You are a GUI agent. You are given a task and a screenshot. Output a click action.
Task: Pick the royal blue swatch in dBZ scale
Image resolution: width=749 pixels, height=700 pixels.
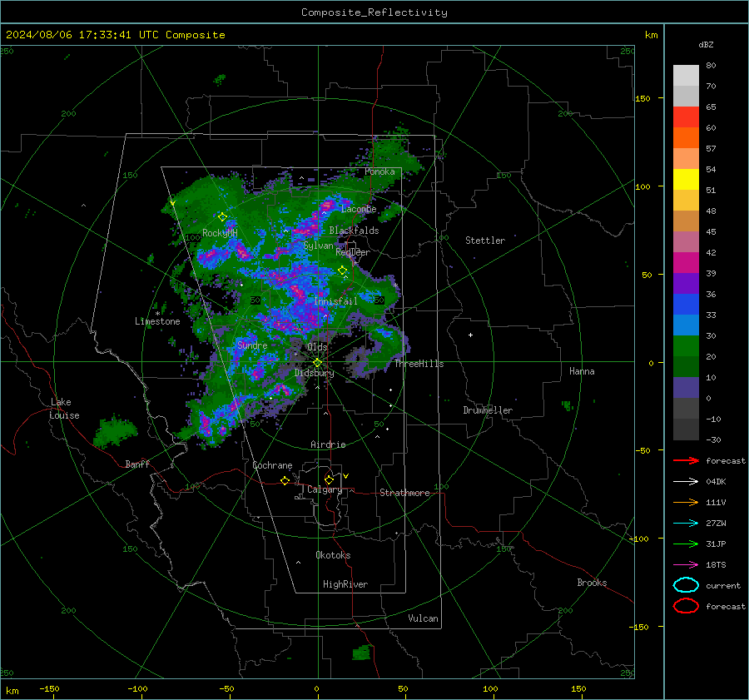click(x=686, y=305)
